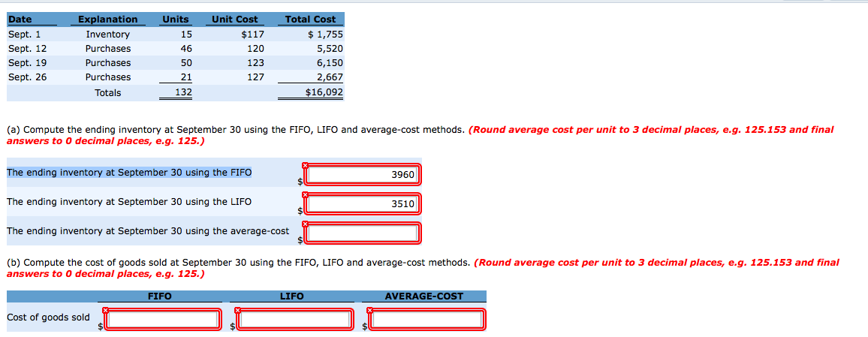The width and height of the screenshot is (868, 337).
Task: Click the Cost of goods sold row label
Action: pos(48,317)
